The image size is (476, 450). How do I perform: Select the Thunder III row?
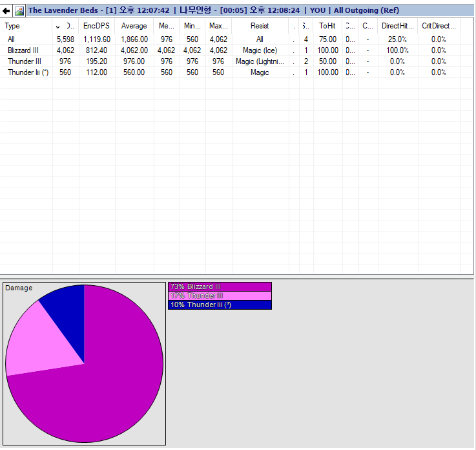point(25,61)
